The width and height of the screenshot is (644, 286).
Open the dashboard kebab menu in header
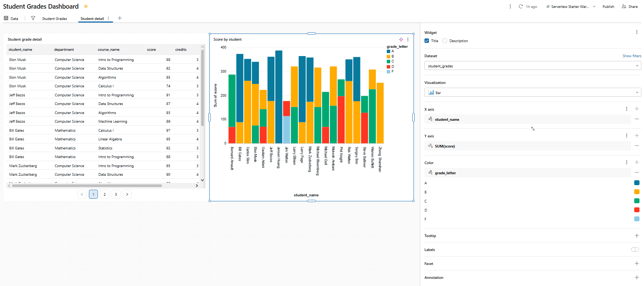tap(510, 6)
